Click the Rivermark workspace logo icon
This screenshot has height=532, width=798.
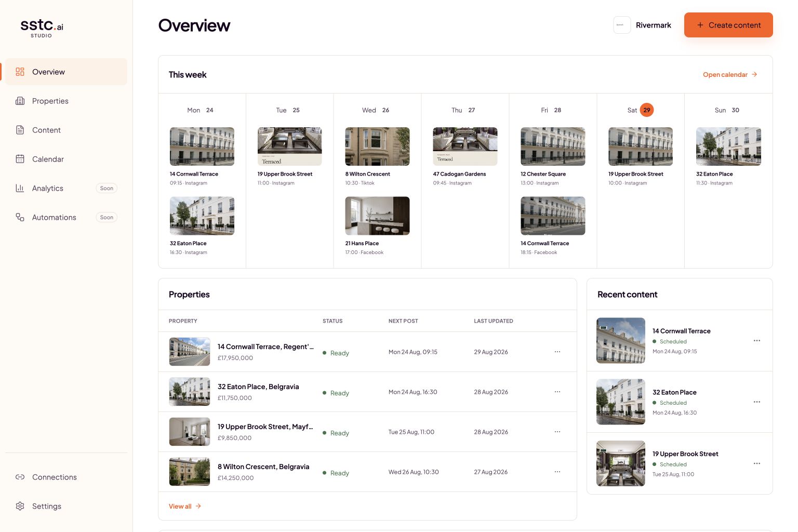click(622, 25)
